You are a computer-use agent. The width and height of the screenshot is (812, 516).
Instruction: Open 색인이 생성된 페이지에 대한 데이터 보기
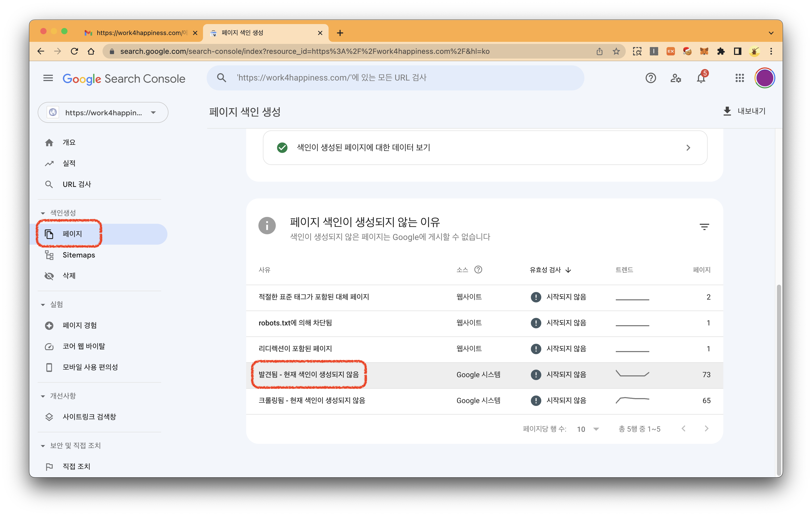(x=485, y=148)
